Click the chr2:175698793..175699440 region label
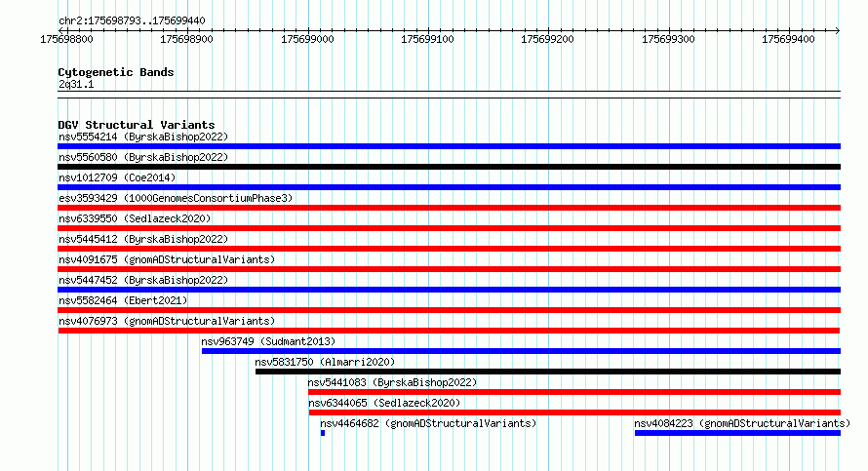 click(x=132, y=20)
